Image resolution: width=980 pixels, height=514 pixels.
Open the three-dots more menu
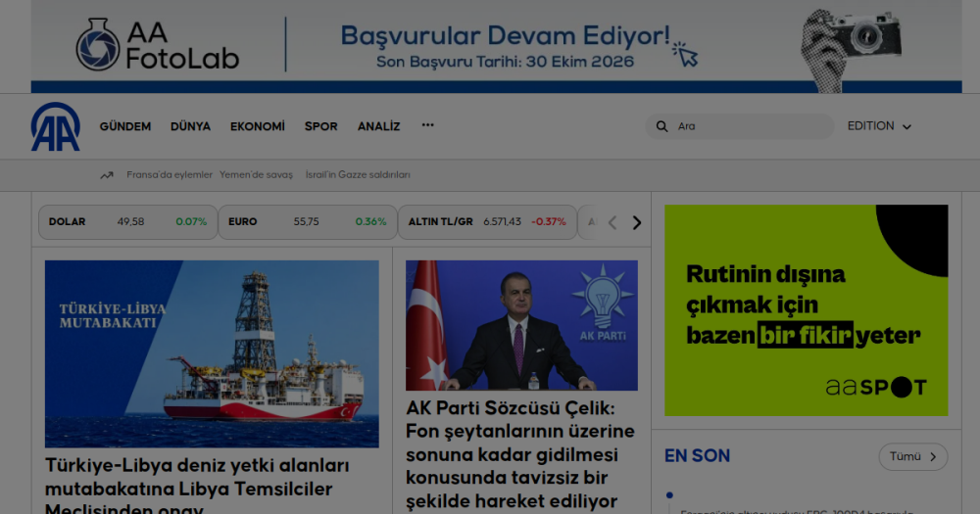click(x=427, y=125)
